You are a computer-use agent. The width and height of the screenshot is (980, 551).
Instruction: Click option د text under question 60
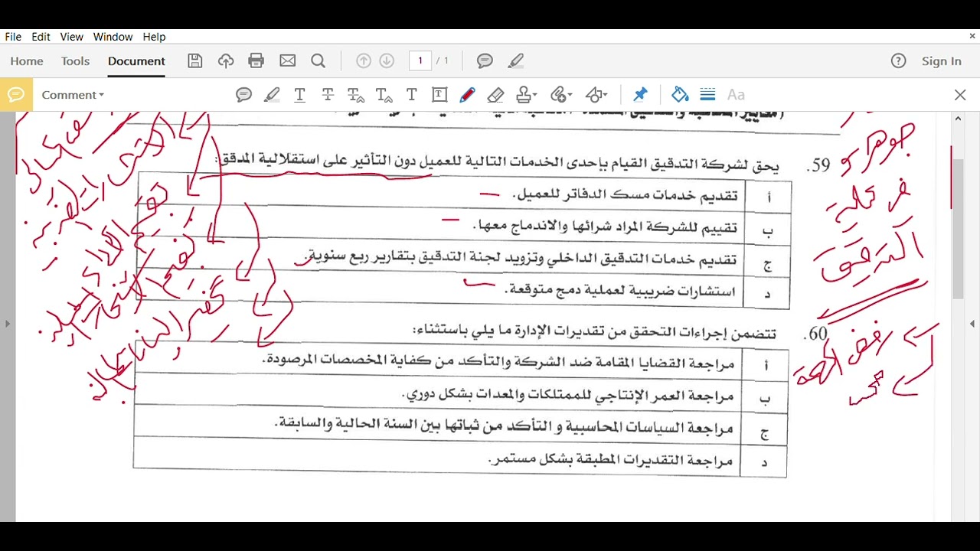pyautogui.click(x=610, y=459)
